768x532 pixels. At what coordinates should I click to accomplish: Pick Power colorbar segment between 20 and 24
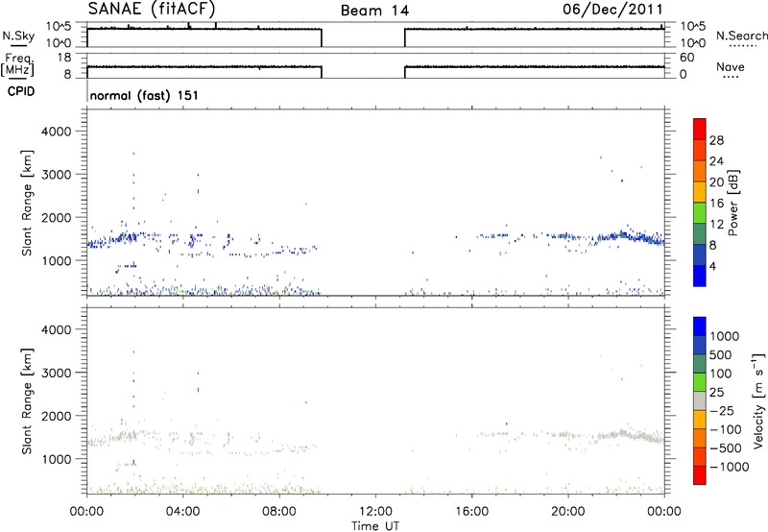[x=700, y=171]
